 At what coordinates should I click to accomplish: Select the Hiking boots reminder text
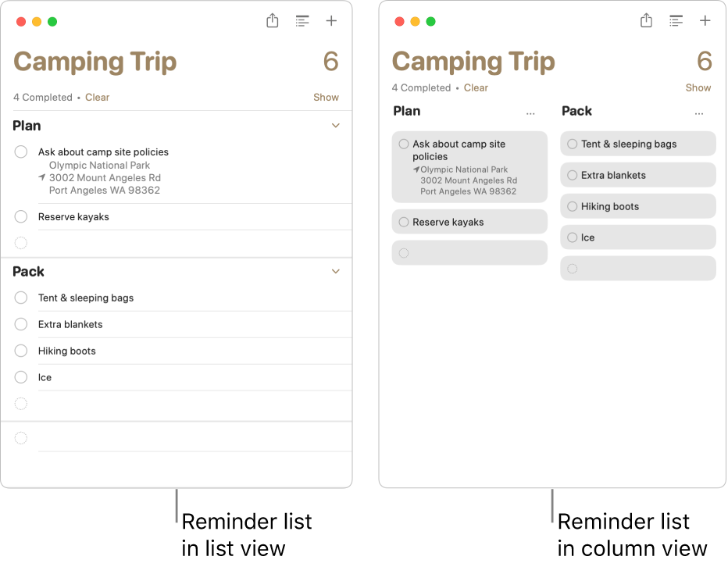click(x=66, y=351)
